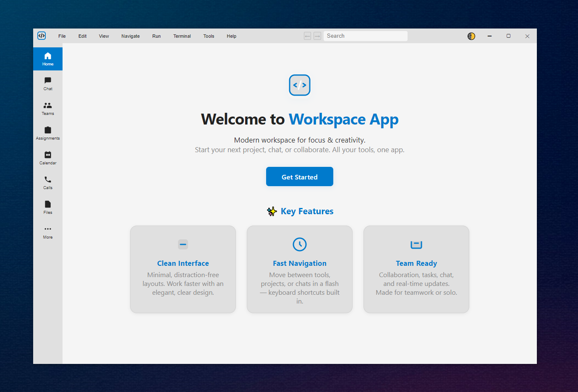Open the Run menu

156,36
